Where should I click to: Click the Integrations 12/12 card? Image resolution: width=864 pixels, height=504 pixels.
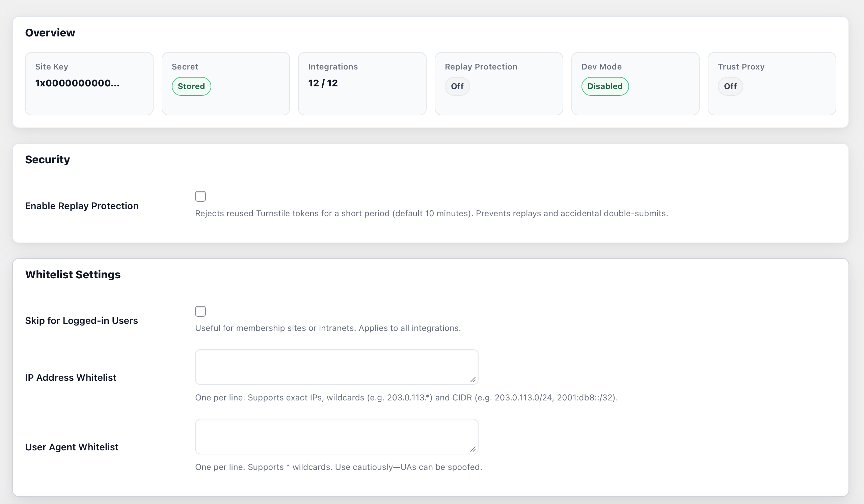(362, 83)
